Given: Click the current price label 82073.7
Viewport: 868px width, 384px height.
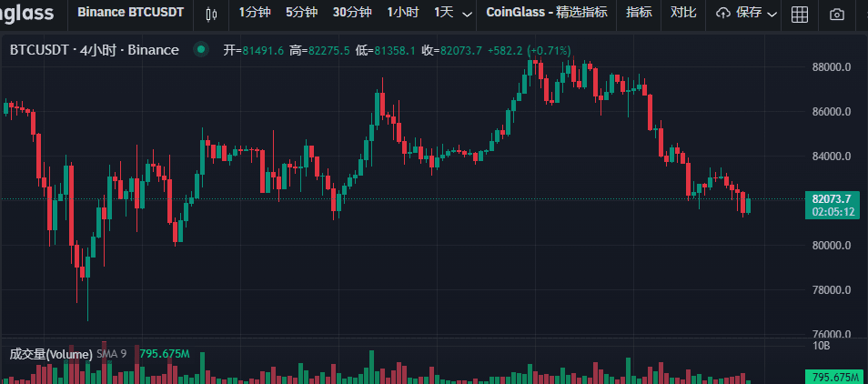Looking at the screenshot, I should coord(833,198).
